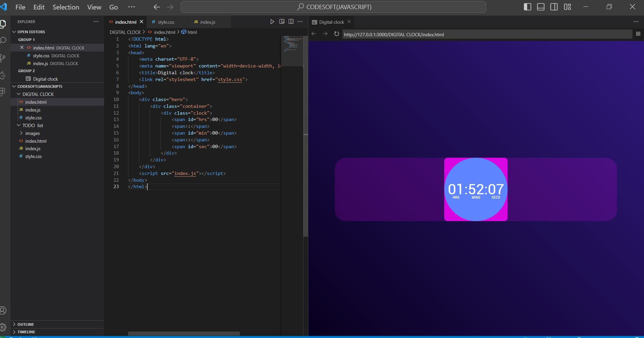Toggle bottom panel layout icon
Viewport: 644px width, 338px height.
coord(541,7)
